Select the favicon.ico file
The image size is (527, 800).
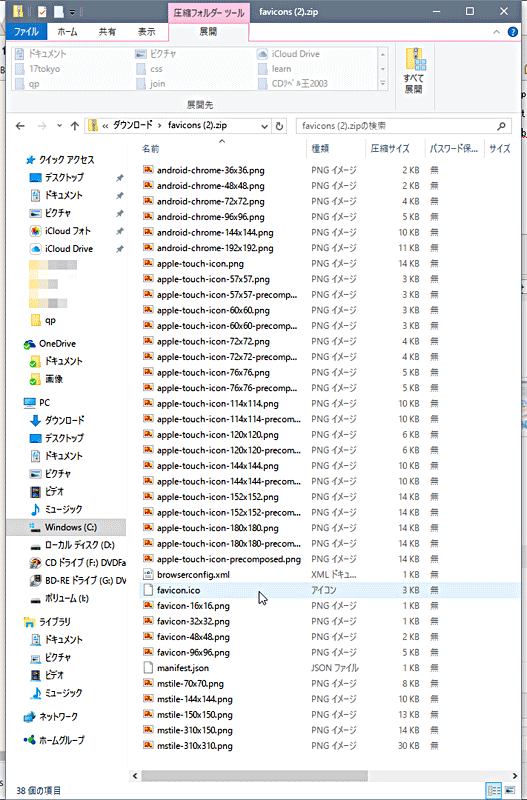pos(179,590)
